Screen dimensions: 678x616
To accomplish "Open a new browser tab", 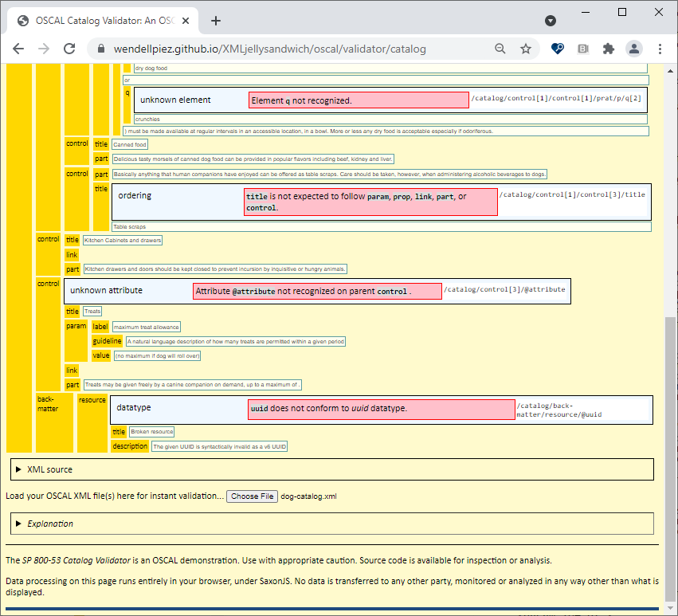I will 216,21.
